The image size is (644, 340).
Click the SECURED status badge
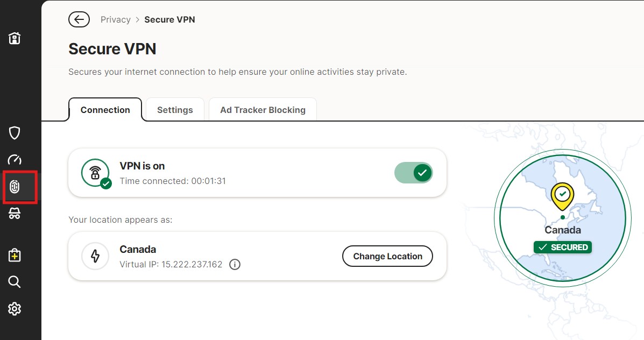click(563, 247)
